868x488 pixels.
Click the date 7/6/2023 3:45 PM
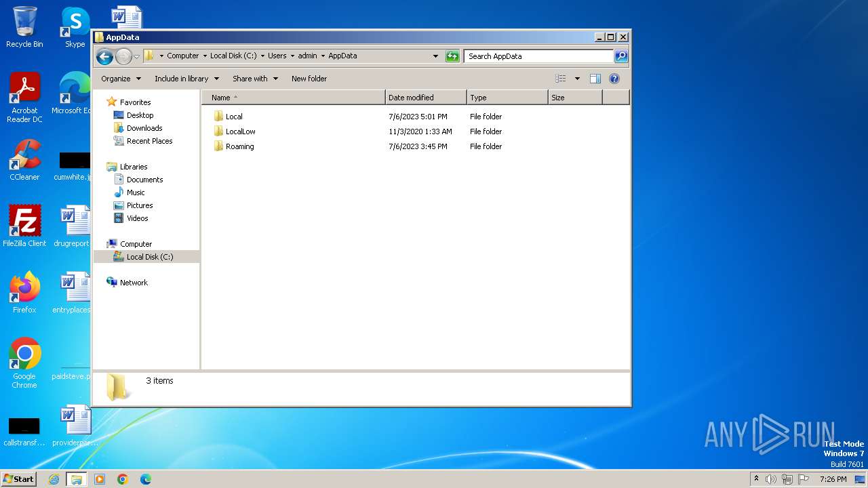pos(418,146)
